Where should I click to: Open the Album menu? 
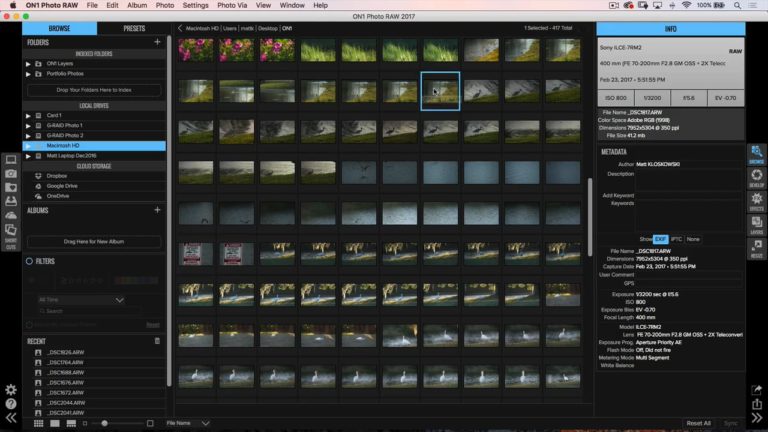pyautogui.click(x=137, y=5)
